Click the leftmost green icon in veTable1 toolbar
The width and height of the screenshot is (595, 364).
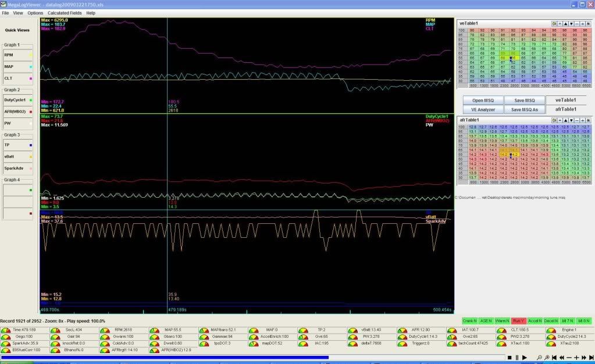coord(554,23)
